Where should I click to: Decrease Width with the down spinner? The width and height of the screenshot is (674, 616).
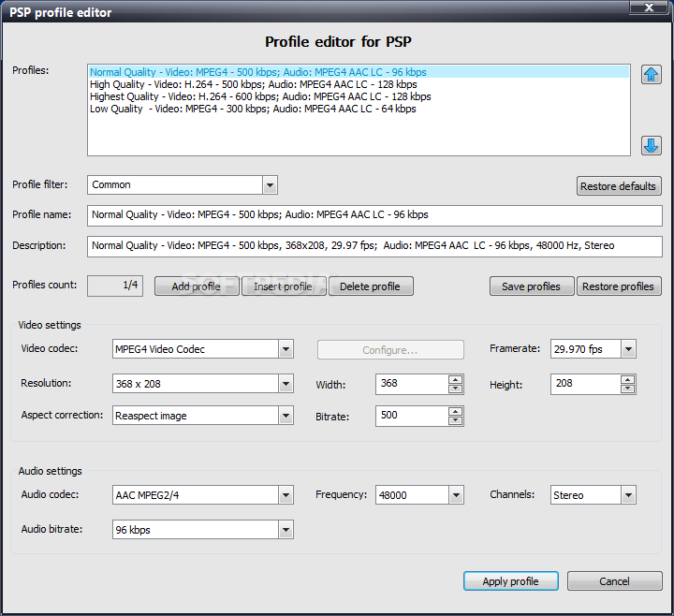coord(455,389)
